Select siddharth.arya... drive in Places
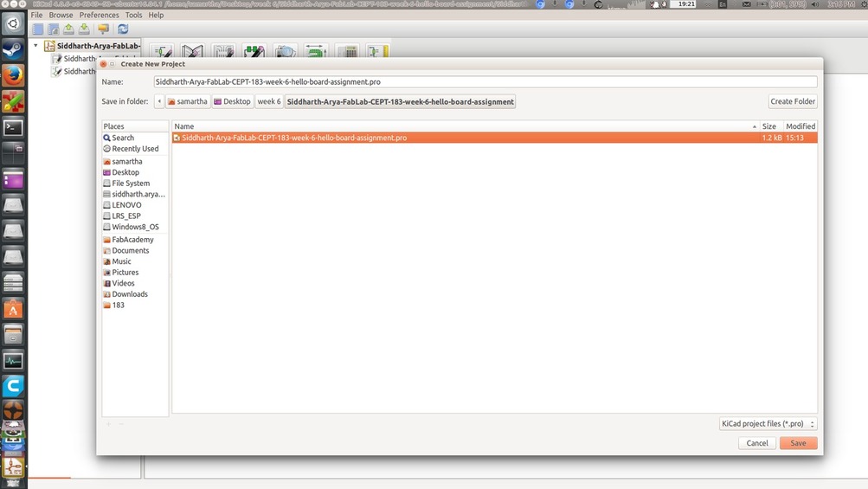 point(135,195)
